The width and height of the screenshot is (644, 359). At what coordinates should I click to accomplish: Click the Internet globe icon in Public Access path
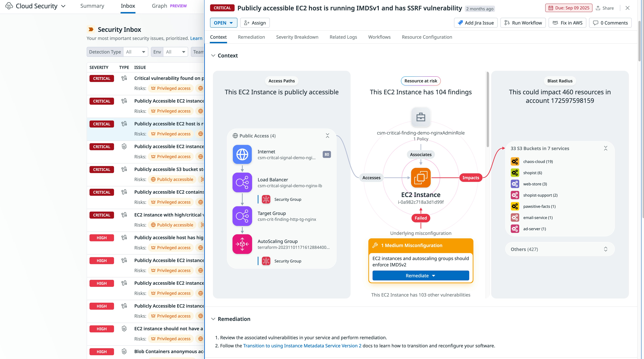242,154
